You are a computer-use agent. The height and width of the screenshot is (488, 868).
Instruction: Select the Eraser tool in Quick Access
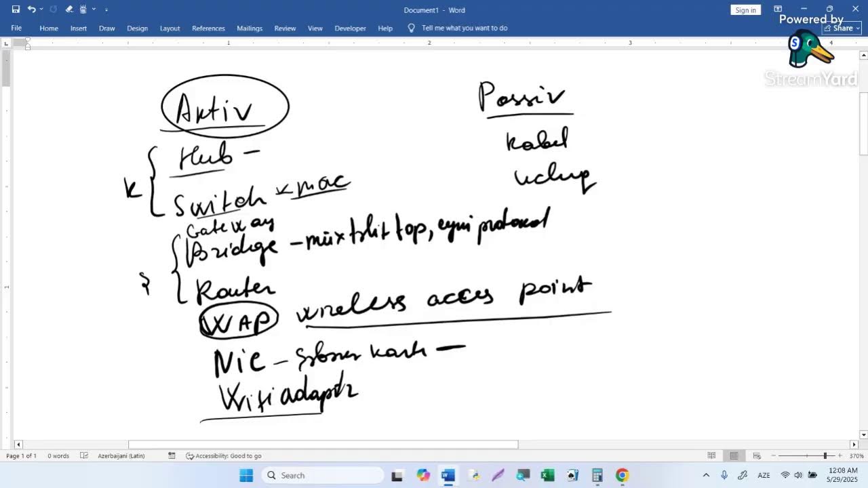click(68, 9)
